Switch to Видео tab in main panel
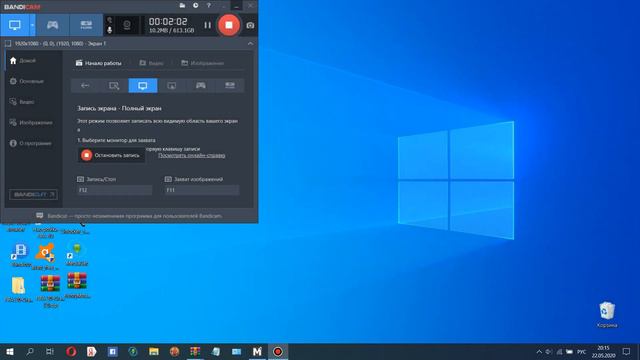The image size is (640, 360). click(x=151, y=63)
